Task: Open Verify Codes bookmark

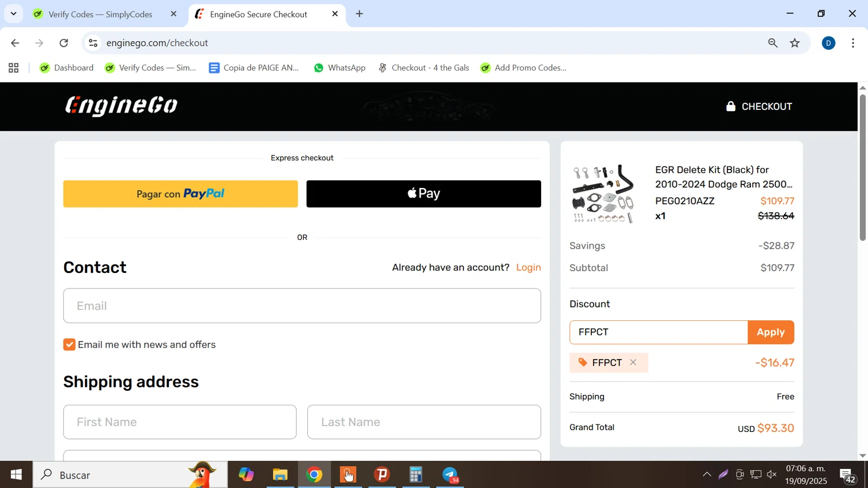Action: point(150,68)
